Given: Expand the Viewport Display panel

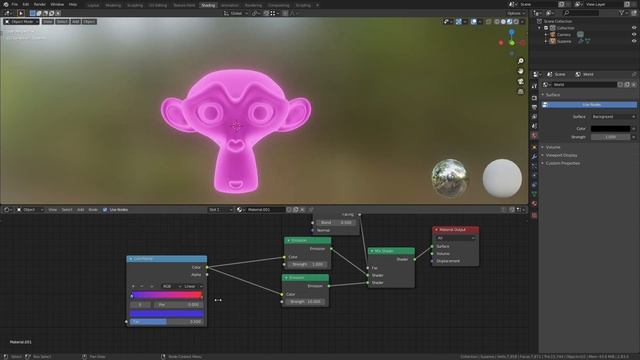Looking at the screenshot, I should [x=561, y=155].
